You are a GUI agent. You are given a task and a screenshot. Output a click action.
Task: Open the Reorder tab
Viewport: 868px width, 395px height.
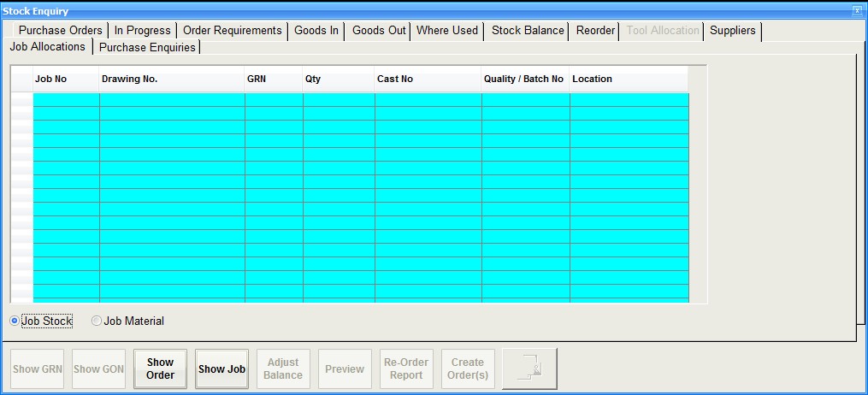pos(595,31)
